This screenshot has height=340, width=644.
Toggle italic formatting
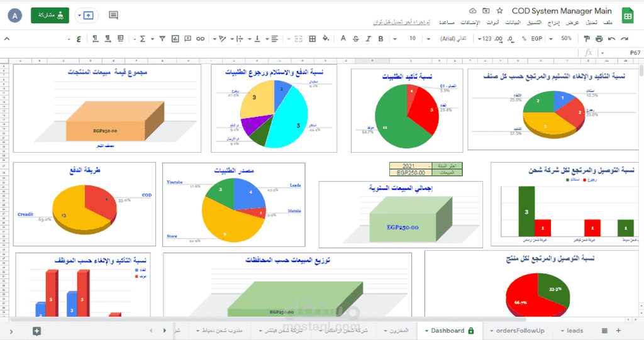369,38
